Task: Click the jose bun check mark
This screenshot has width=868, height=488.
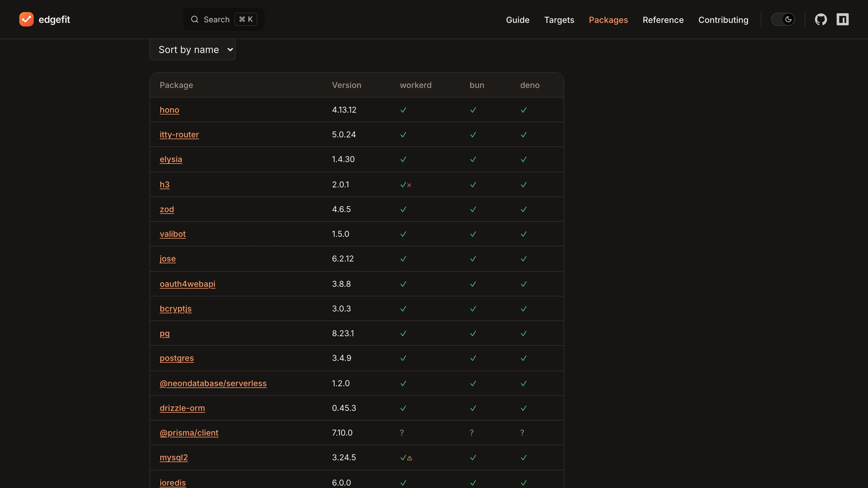Action: coord(473,259)
